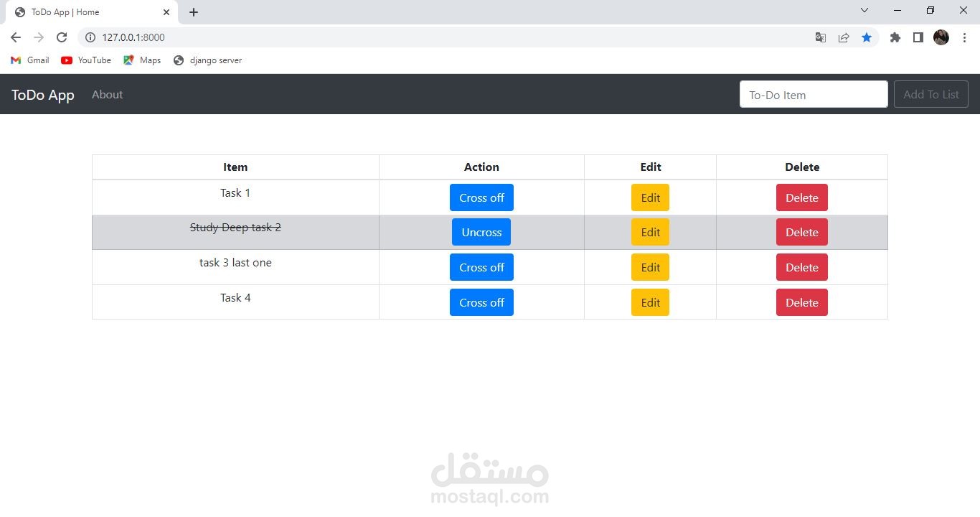Select the ToDo App | Home tab
Screen dimensions: 980x517
click(x=91, y=12)
